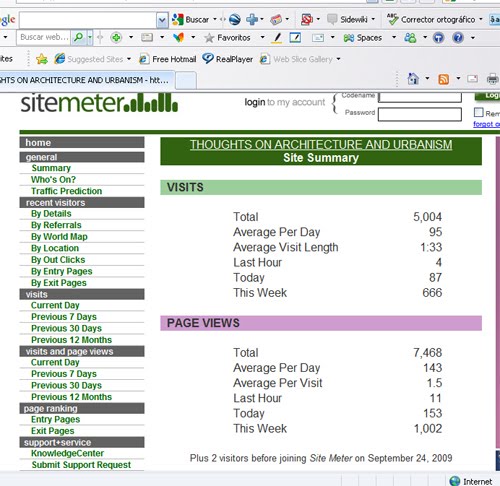
Task: Open Home button dropdown arrow
Action: pyautogui.click(x=427, y=79)
